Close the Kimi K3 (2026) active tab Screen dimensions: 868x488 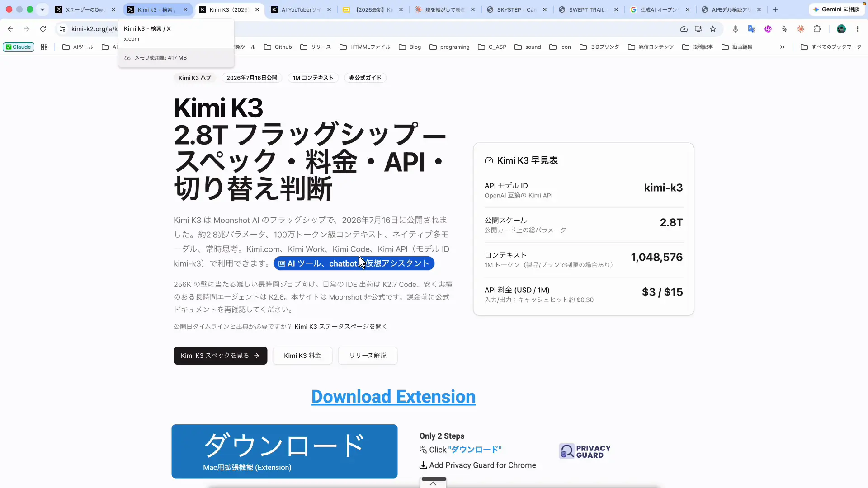257,9
